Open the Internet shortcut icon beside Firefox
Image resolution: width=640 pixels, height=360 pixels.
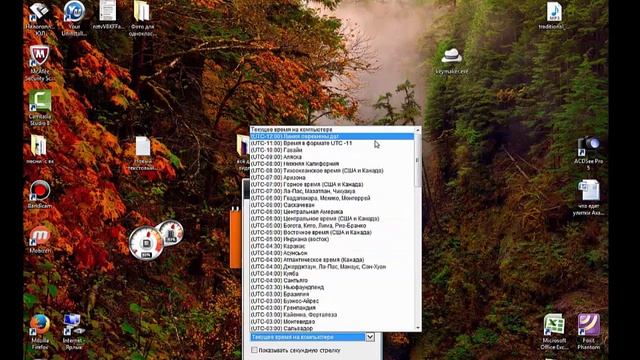coord(73,325)
